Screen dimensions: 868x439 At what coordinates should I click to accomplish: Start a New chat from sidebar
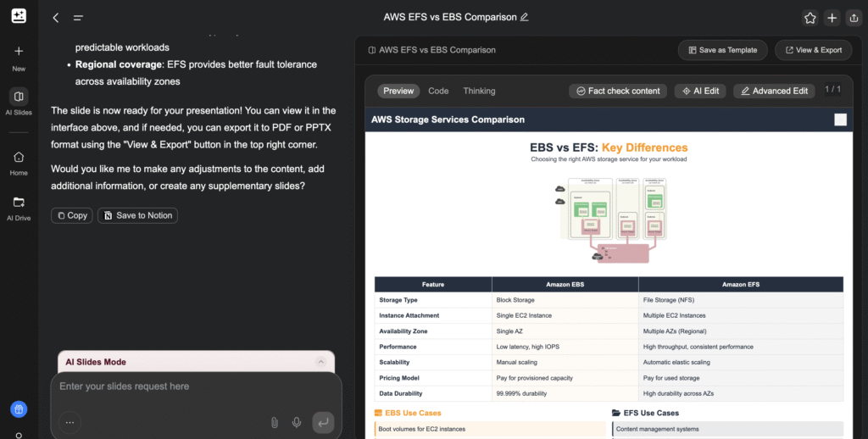19,58
